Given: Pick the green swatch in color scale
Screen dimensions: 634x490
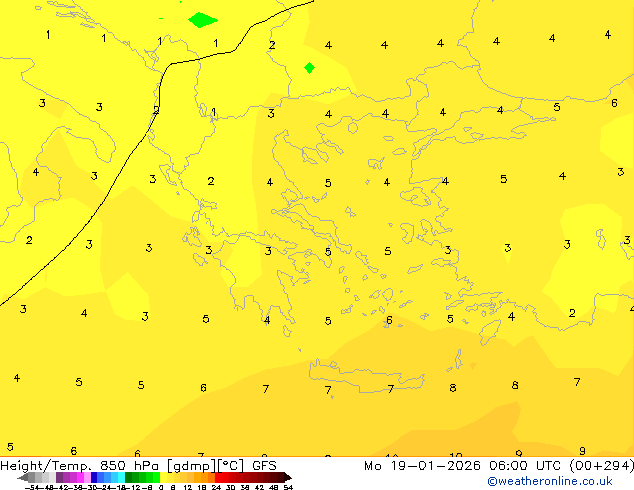Looking at the screenshot, I should (x=140, y=477).
